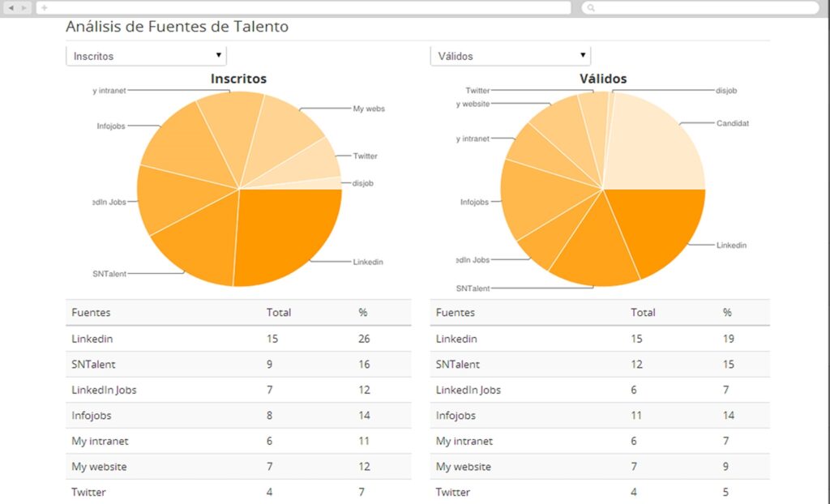Viewport: 830px width, 504px height.
Task: Click the disjob label on Válidos chart
Action: (726, 91)
